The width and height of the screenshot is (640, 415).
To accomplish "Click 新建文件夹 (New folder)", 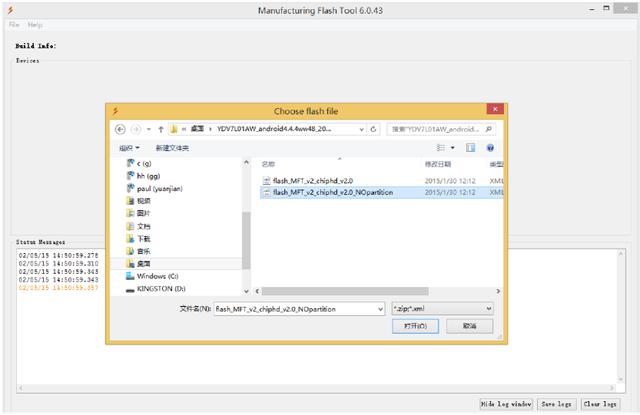I will (x=172, y=148).
